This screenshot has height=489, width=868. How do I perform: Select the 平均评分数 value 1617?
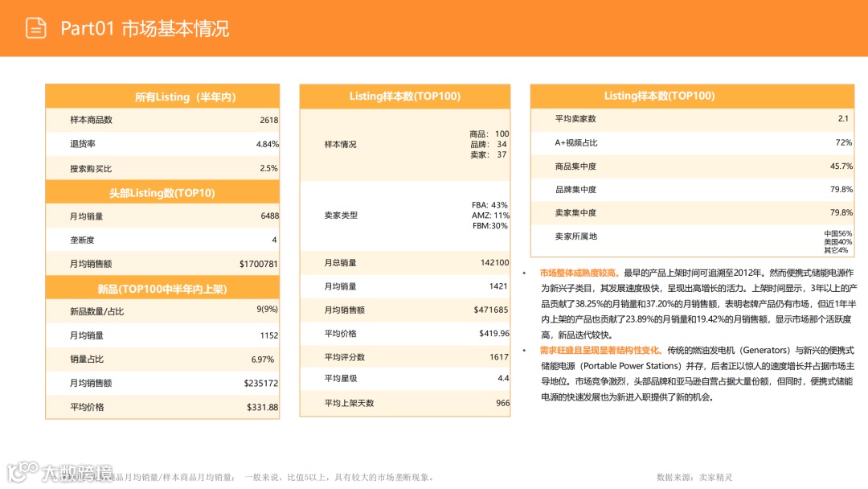point(499,357)
